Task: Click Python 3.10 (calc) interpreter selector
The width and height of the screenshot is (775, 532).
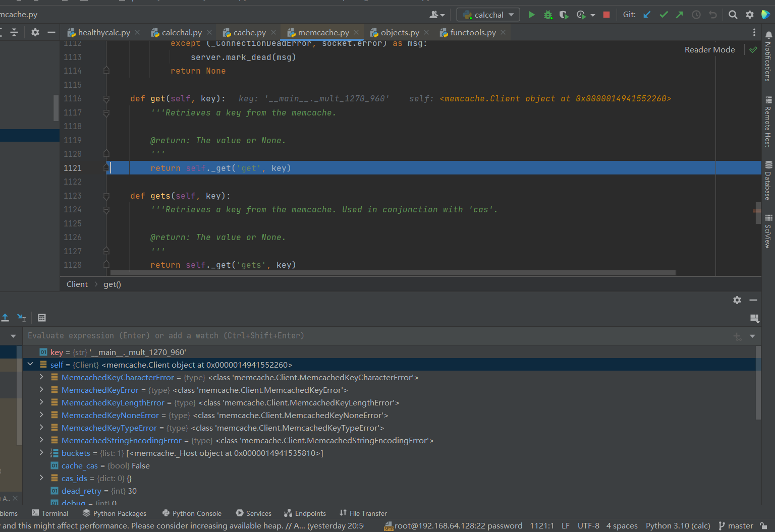Action: (x=678, y=526)
